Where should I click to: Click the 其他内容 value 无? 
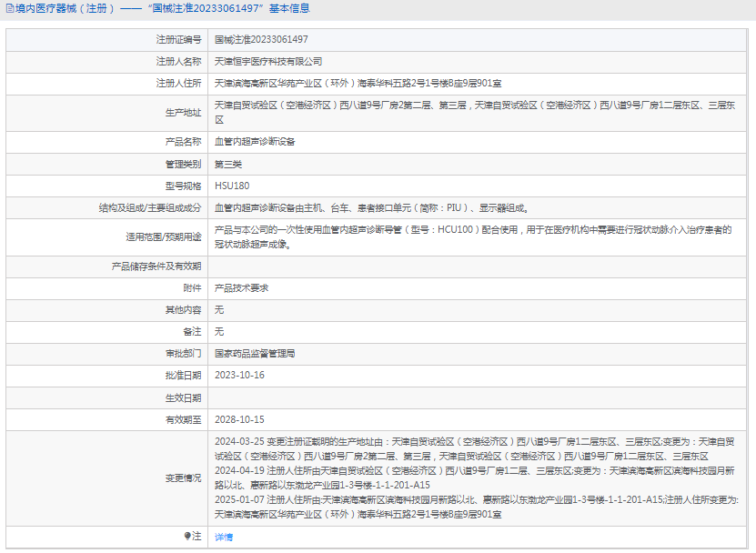(219, 310)
